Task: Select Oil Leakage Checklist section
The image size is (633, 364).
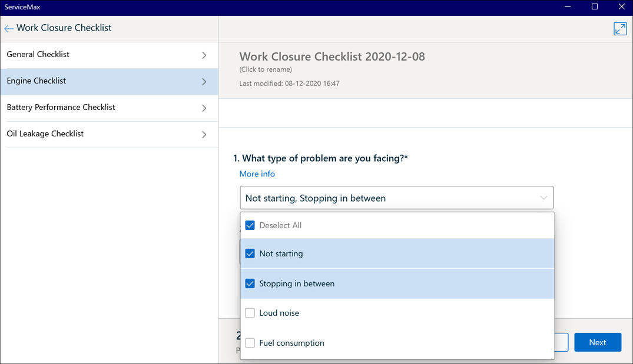Action: click(x=110, y=135)
